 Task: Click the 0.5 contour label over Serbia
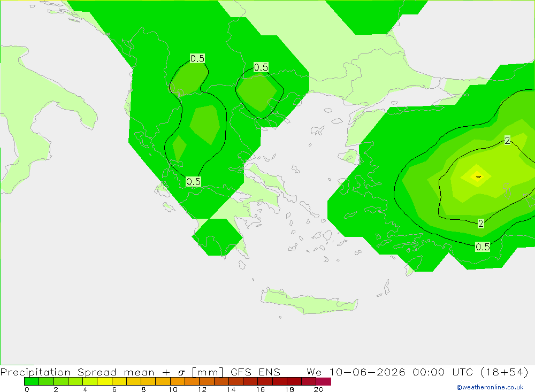coord(197,59)
